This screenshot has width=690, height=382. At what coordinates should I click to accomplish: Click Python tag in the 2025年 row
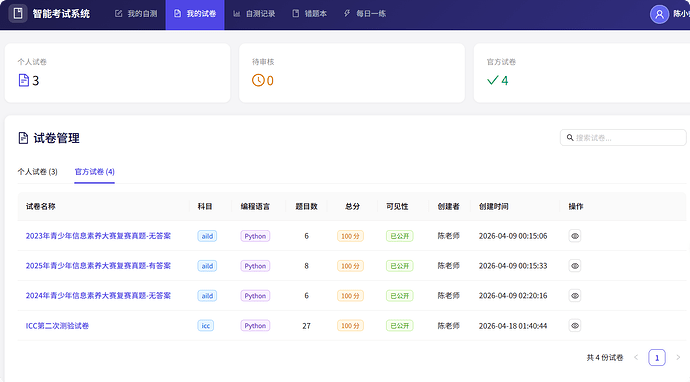point(255,266)
